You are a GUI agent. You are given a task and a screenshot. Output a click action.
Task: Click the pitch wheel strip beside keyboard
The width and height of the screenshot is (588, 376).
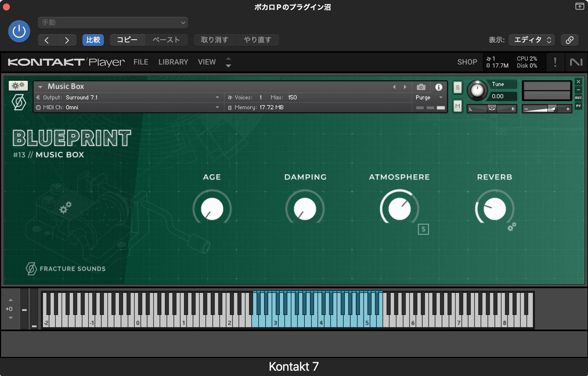pyautogui.click(x=24, y=309)
